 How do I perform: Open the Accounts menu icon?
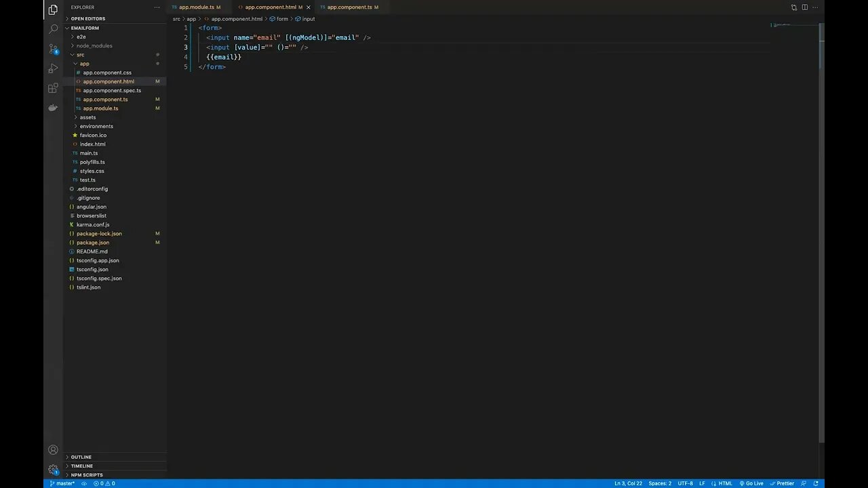click(x=53, y=449)
